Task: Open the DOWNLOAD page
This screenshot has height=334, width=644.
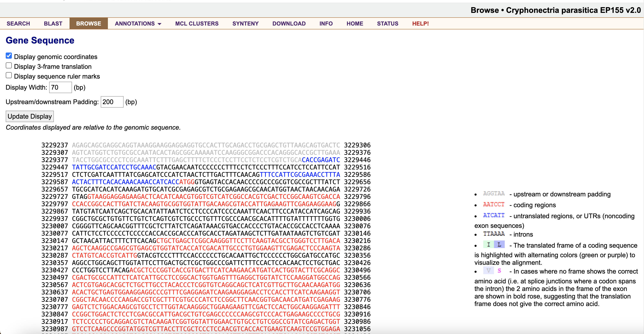Action: (x=289, y=23)
